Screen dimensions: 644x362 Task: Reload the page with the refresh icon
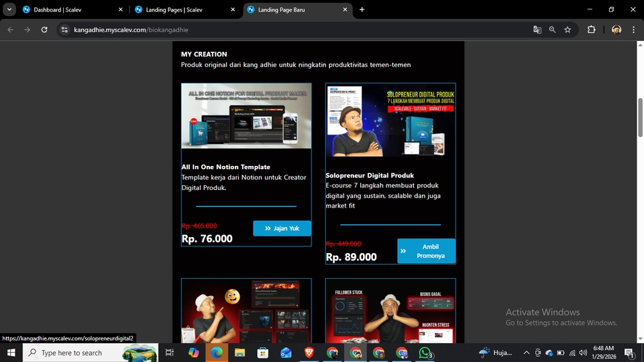[44, 30]
